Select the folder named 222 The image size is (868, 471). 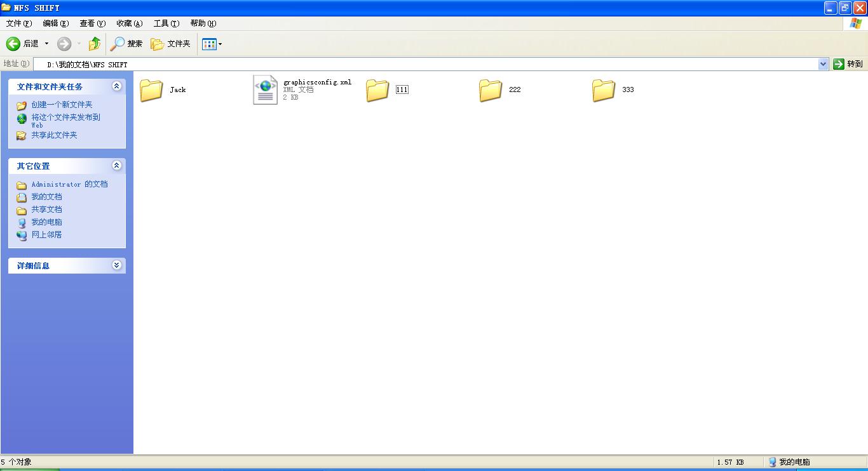[491, 90]
